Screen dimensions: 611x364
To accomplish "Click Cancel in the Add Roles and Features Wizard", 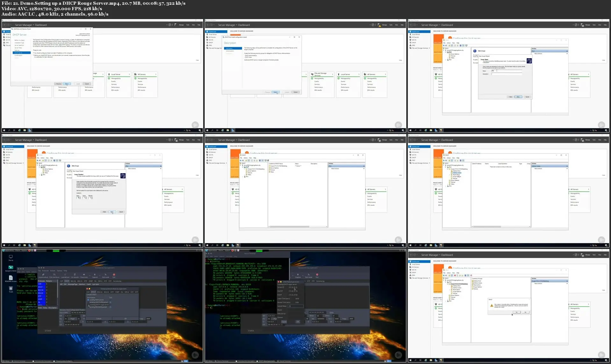I will coord(87,84).
